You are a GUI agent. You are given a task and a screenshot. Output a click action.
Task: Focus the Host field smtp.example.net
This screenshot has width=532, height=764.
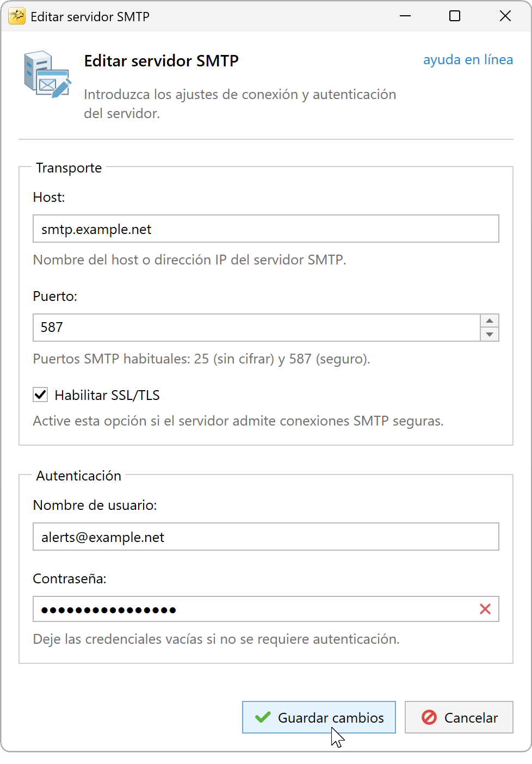[266, 229]
